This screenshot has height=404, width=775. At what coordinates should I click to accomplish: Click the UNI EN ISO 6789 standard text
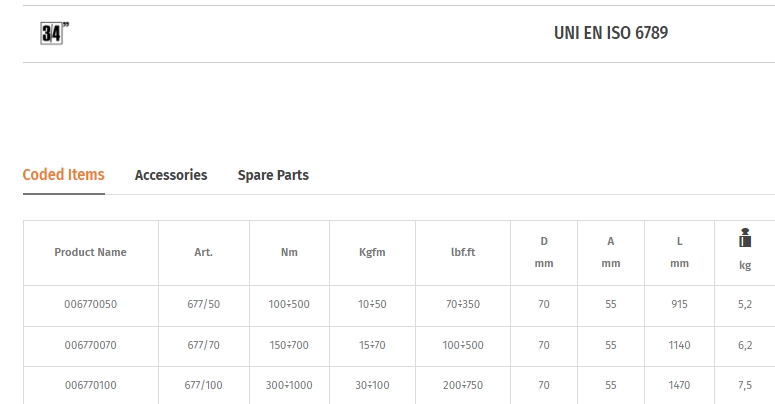pyautogui.click(x=611, y=33)
